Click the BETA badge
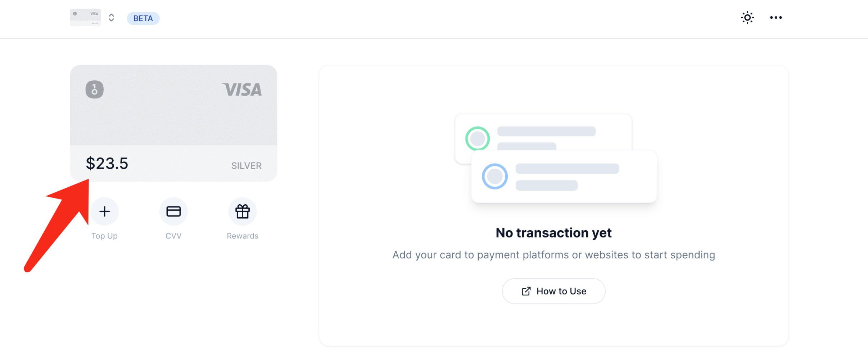Screen dimensions: 868x356 (x=143, y=18)
